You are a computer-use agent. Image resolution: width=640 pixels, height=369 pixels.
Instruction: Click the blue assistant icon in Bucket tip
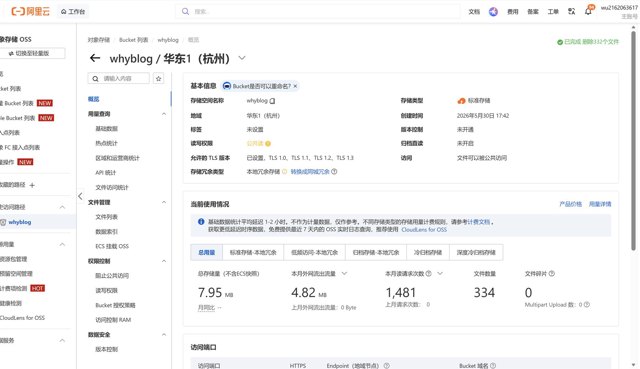[227, 86]
